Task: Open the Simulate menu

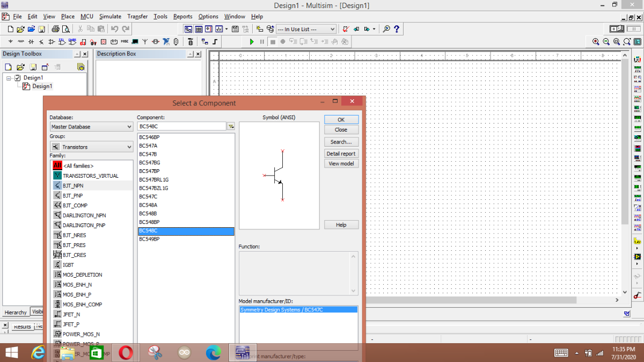Action: click(110, 17)
